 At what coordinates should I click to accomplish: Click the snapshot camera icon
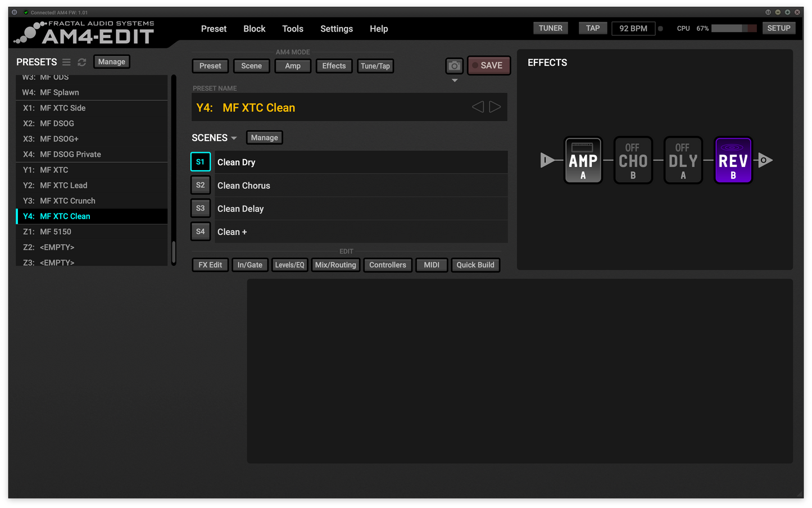click(x=454, y=66)
